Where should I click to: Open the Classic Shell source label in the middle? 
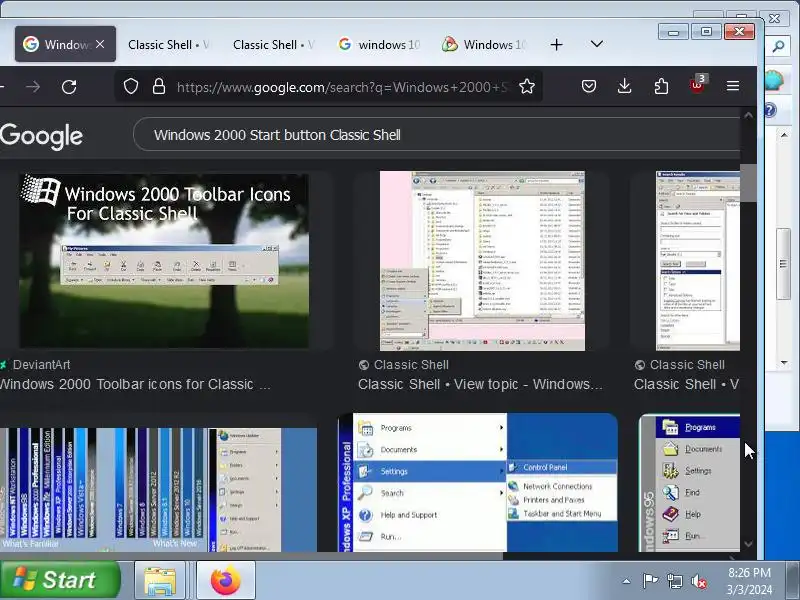click(411, 365)
